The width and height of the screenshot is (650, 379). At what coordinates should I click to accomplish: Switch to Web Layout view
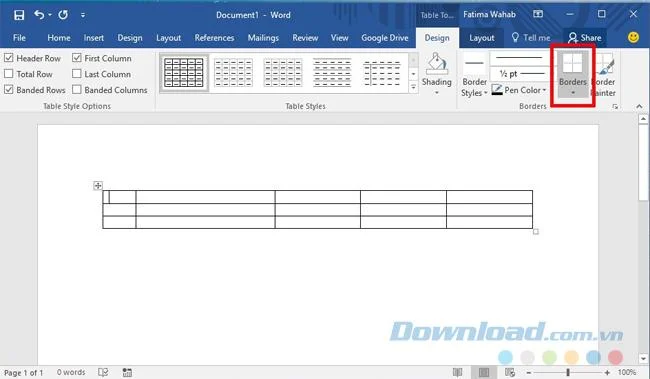(509, 372)
